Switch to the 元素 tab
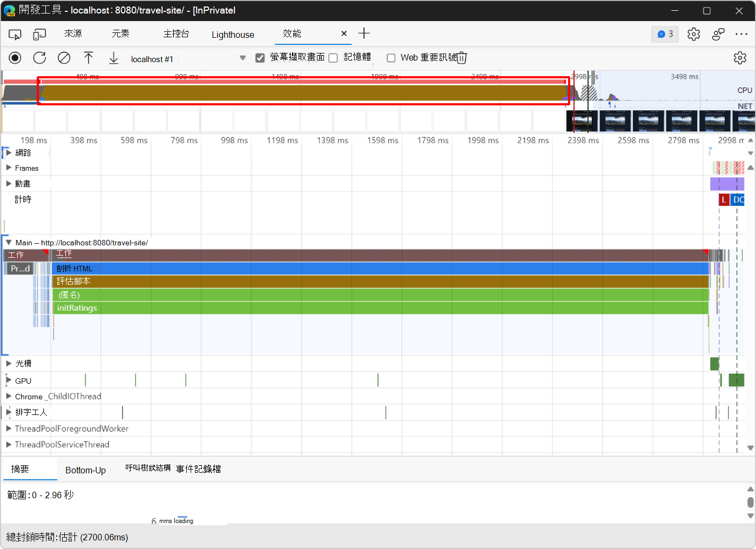Screen dimensions: 756x549 point(120,34)
